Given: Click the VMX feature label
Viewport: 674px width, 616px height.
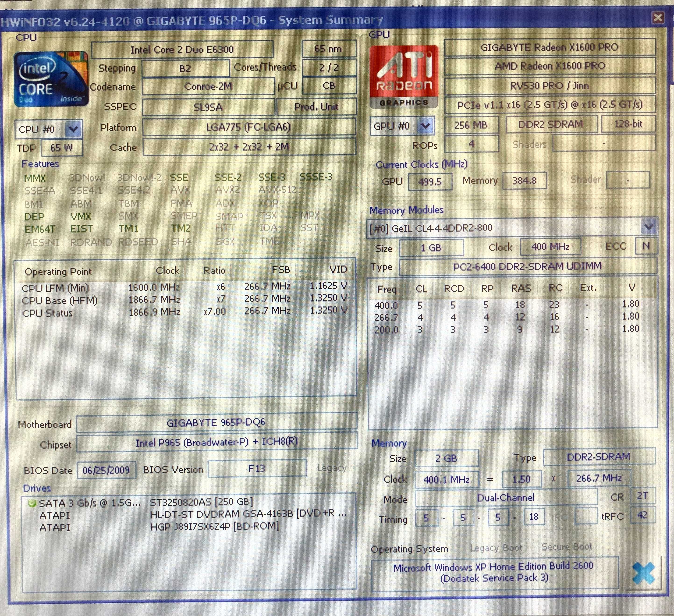Looking at the screenshot, I should point(81,217).
